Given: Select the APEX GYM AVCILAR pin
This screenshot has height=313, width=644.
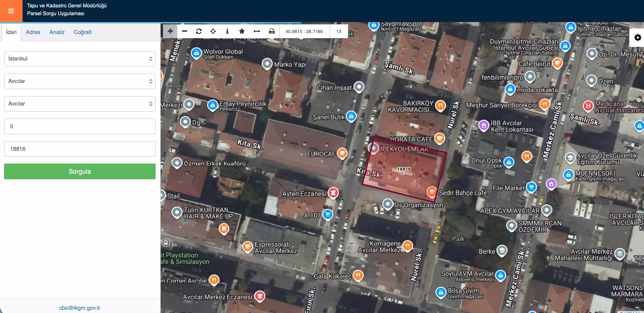Looking at the screenshot, I should (x=546, y=210).
